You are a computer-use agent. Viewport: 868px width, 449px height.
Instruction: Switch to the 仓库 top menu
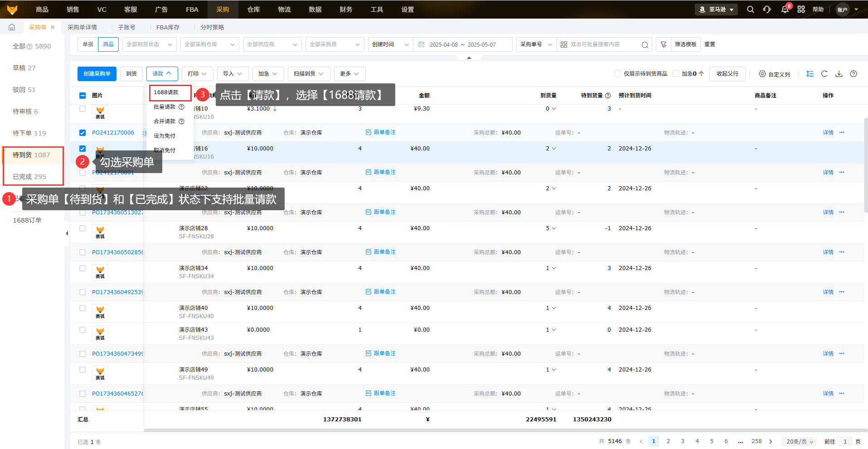click(x=253, y=10)
